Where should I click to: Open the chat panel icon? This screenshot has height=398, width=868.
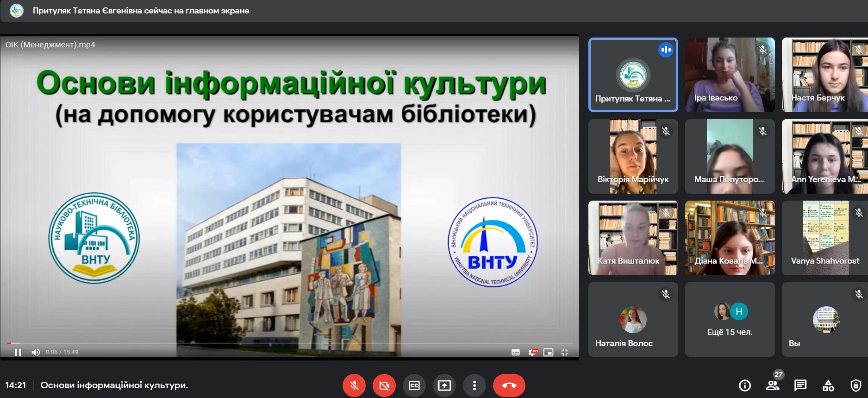[x=800, y=385]
